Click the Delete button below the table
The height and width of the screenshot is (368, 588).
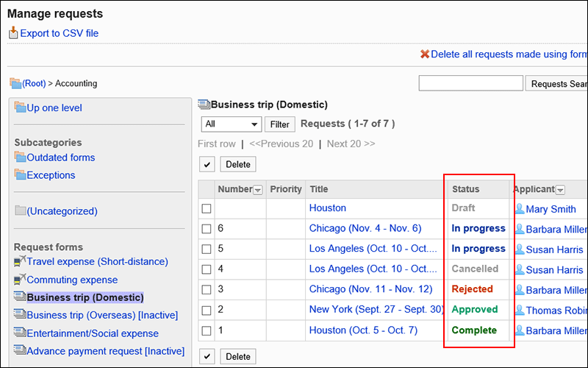click(x=238, y=356)
